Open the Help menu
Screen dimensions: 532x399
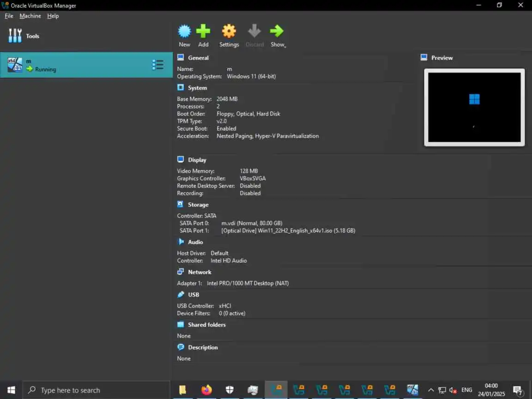(53, 16)
